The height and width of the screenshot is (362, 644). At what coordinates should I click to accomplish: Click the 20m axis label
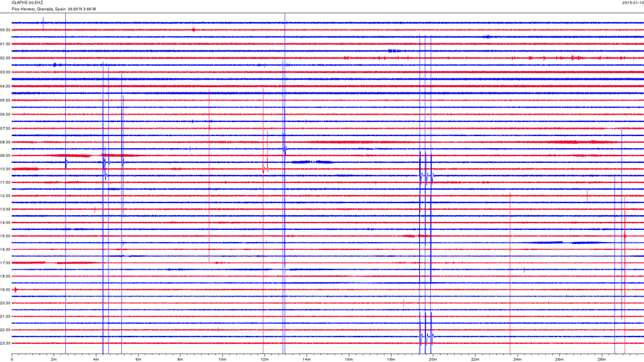[433, 359]
